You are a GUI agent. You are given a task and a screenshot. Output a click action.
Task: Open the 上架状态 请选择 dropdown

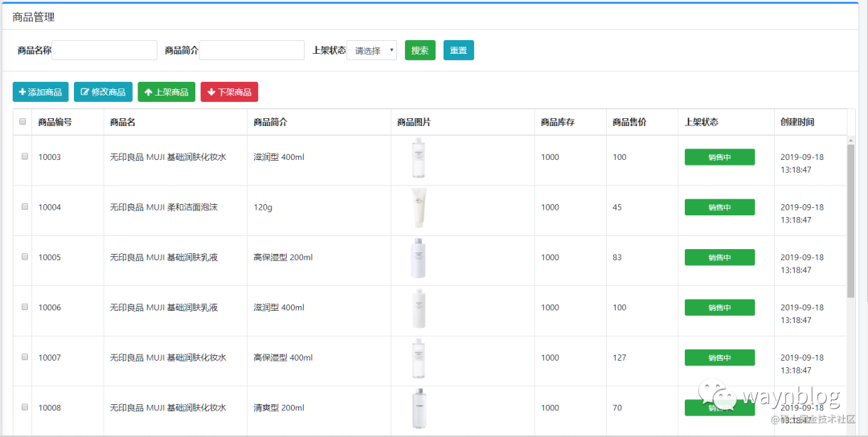(371, 51)
